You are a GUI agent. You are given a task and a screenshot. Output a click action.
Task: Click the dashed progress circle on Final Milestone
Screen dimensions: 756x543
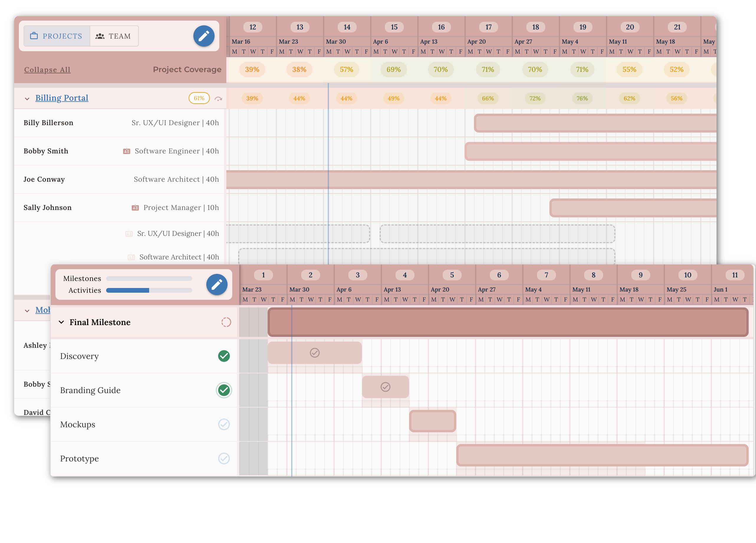click(226, 322)
